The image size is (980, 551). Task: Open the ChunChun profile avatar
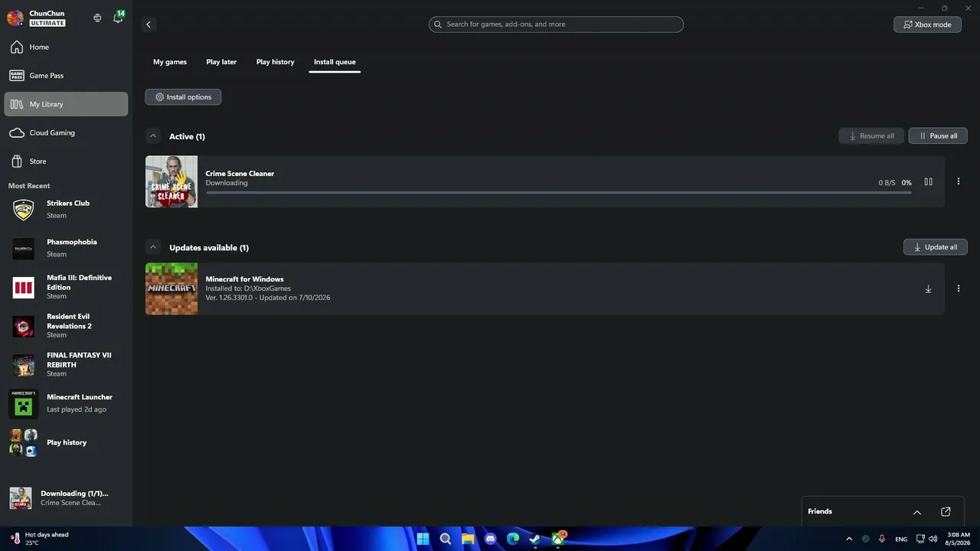click(x=15, y=18)
